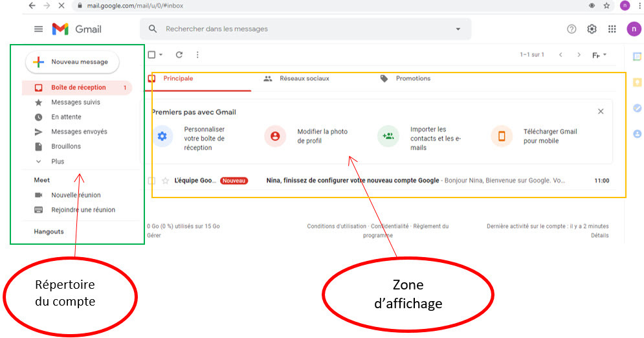Image resolution: width=644 pixels, height=338 pixels.
Task: Open Gmail settings gear icon
Action: click(x=592, y=28)
